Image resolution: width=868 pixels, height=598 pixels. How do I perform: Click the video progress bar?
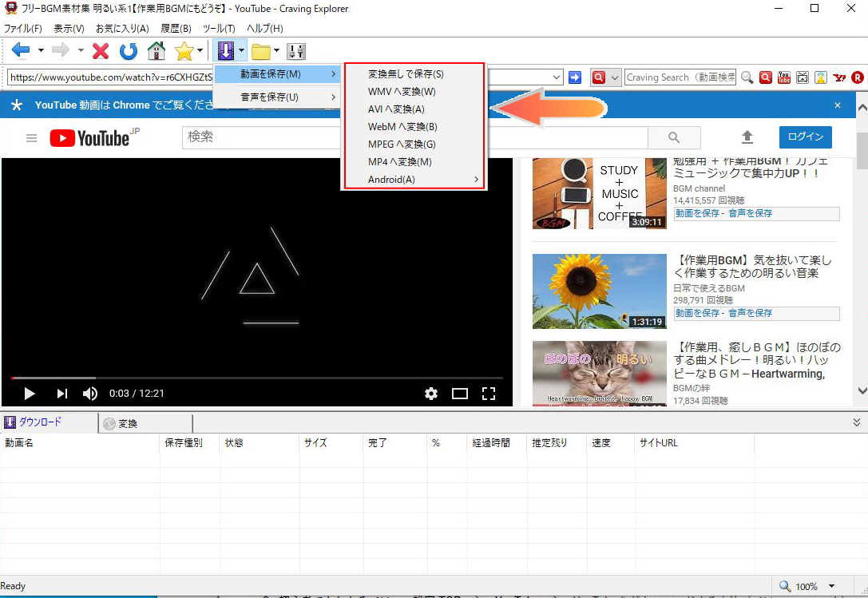[x=257, y=378]
